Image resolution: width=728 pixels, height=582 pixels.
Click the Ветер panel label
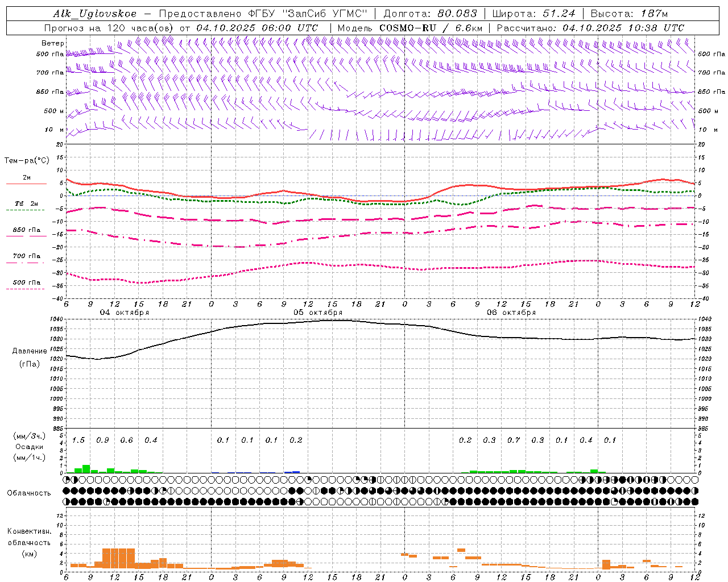[x=53, y=43]
